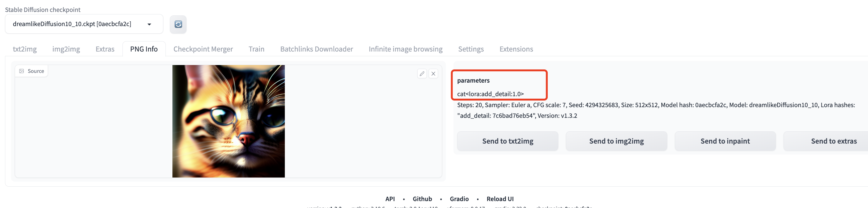Refresh the Stable Diffusion checkpoint list
The height and width of the screenshot is (208, 868).
click(x=178, y=24)
